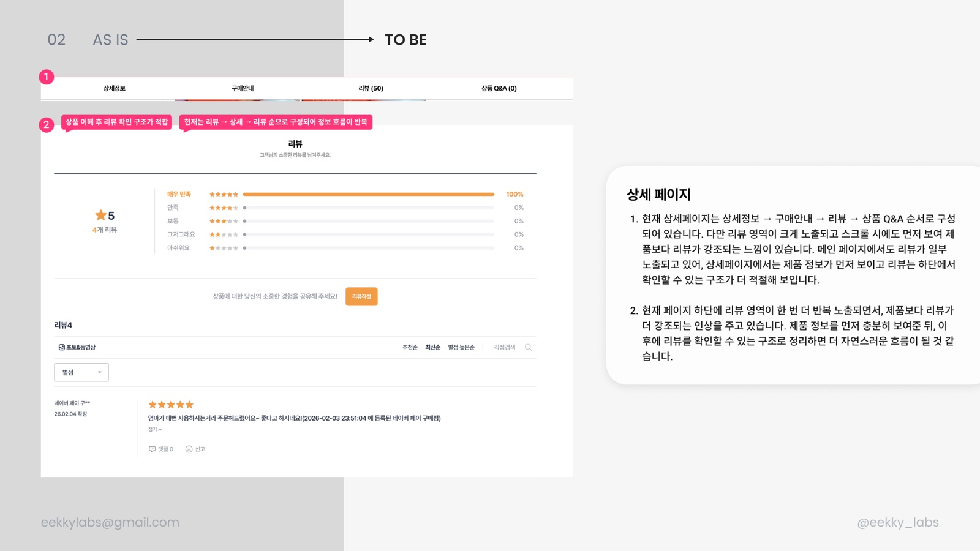Switch to the 구매안내 tab
The width and height of the screenshot is (980, 551).
243,88
